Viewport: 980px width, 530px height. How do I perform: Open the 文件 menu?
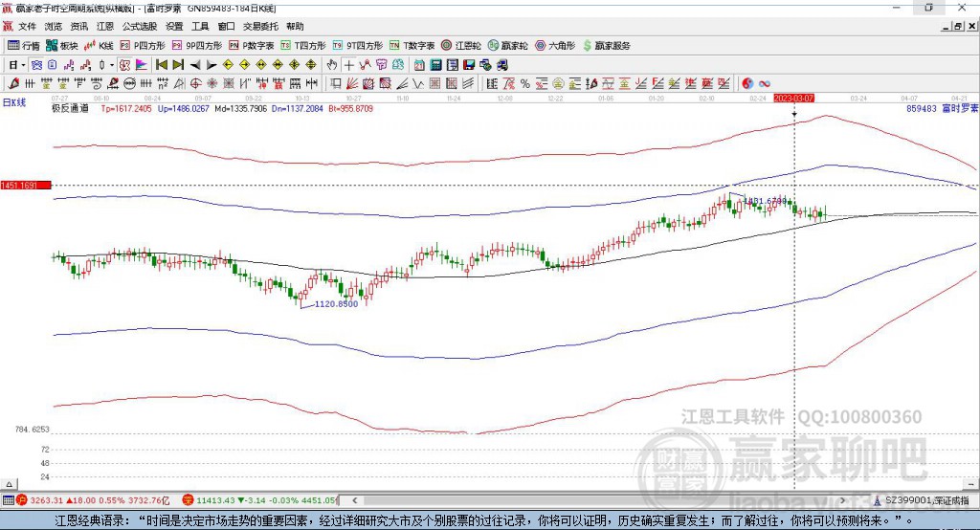pos(27,26)
